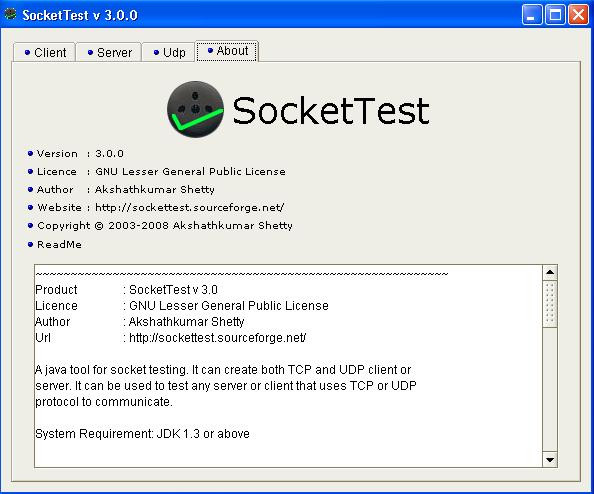
Task: Click the readme scroll up arrow
Action: point(550,272)
